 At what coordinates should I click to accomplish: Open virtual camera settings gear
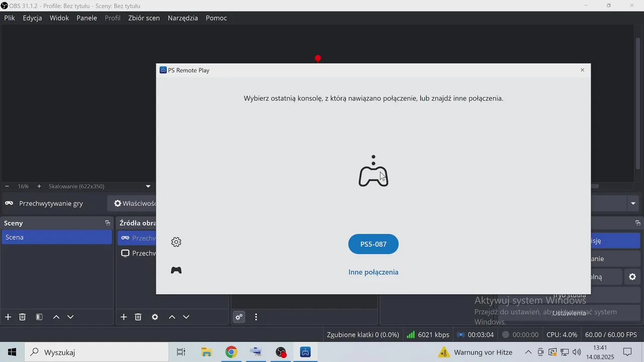[632, 277]
